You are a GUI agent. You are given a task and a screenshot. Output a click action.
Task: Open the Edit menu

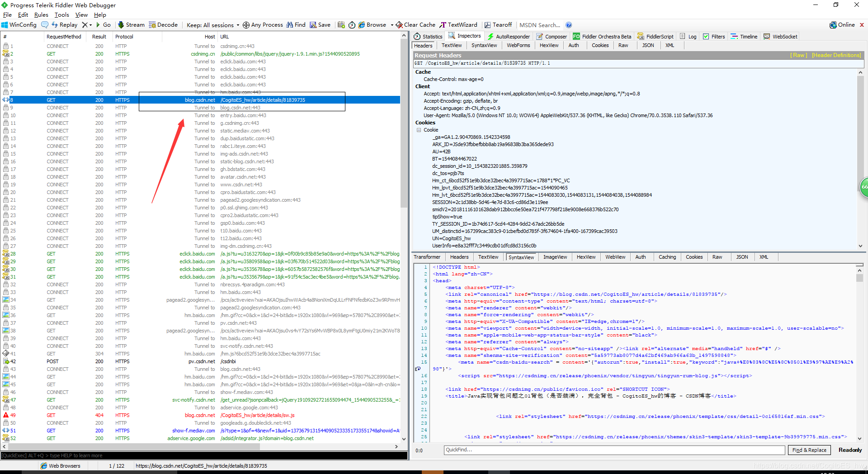click(23, 15)
